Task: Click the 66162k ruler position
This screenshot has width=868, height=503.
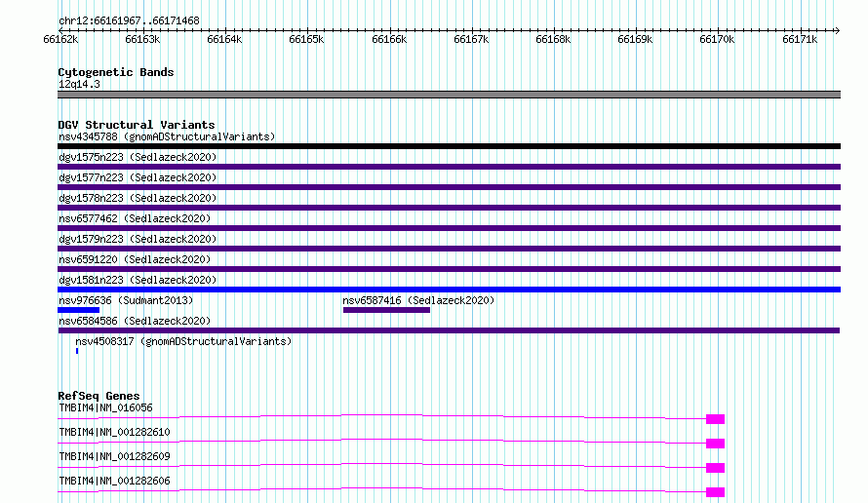Action: click(60, 39)
